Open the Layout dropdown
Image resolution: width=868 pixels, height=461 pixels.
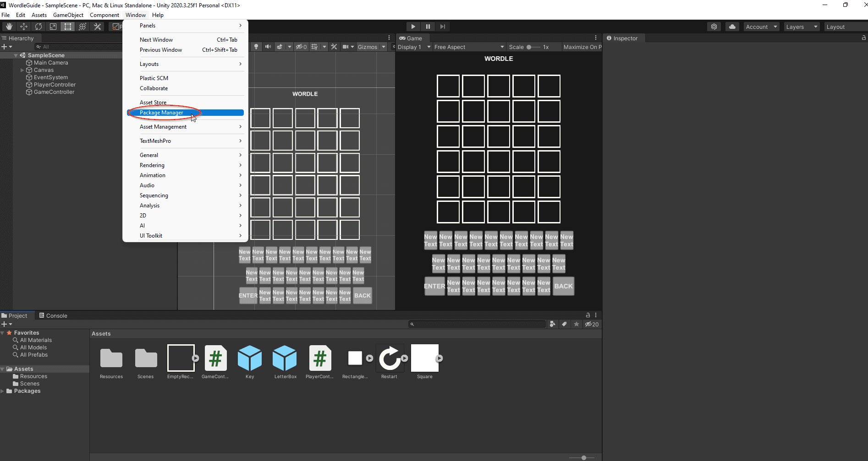coord(846,27)
